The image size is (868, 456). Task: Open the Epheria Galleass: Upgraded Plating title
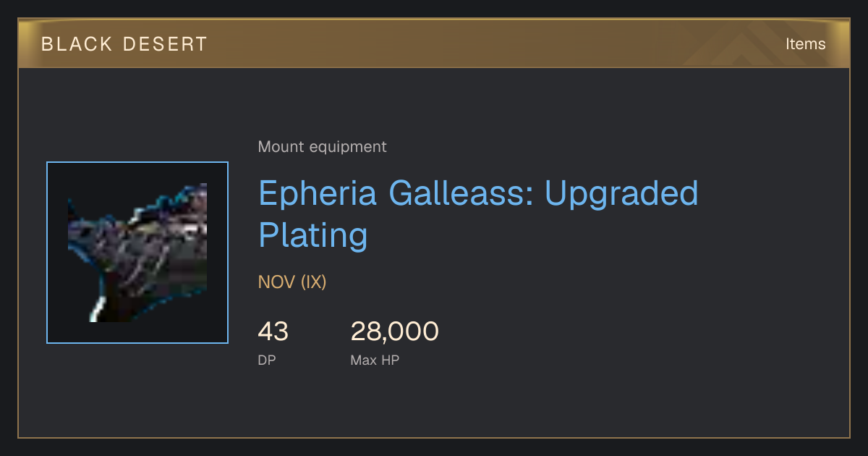(x=478, y=214)
